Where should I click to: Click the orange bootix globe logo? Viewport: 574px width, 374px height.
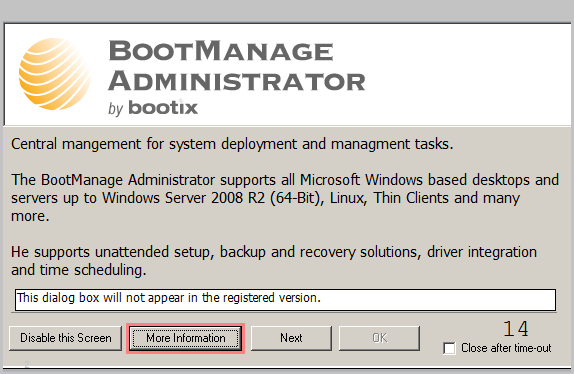pyautogui.click(x=55, y=74)
